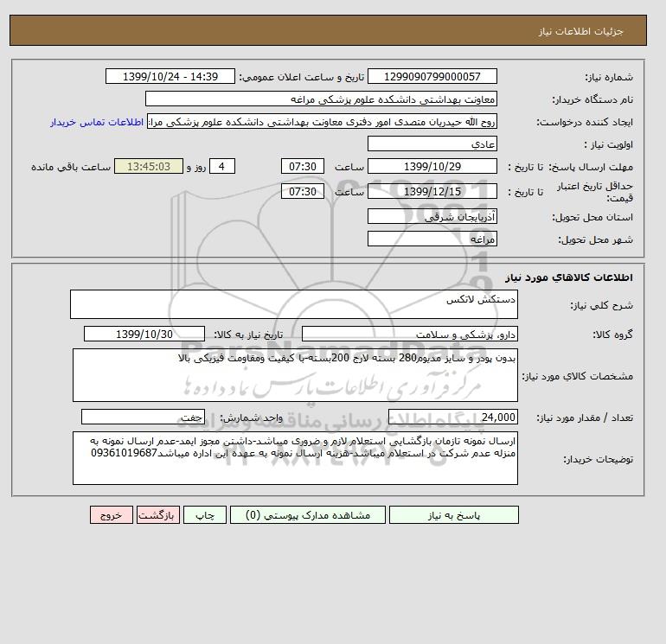Click the buyer notes text area

coord(295,458)
